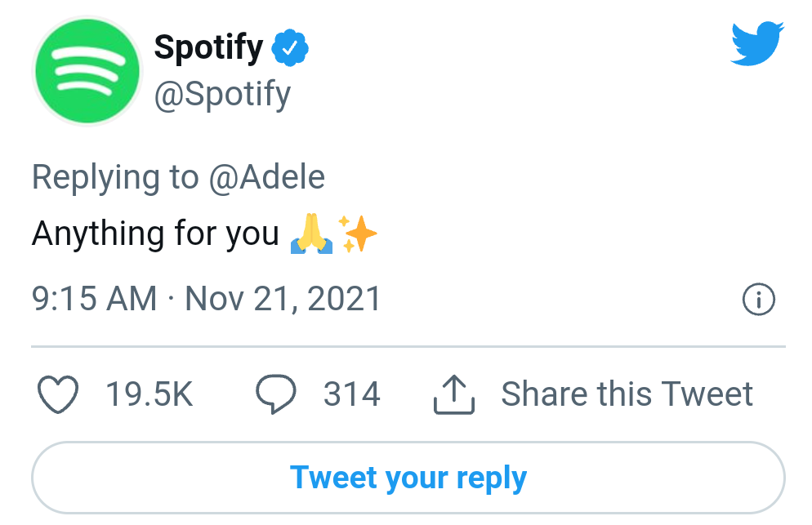
Task: Click the 'Anything for you' tweet text
Action: tap(155, 234)
